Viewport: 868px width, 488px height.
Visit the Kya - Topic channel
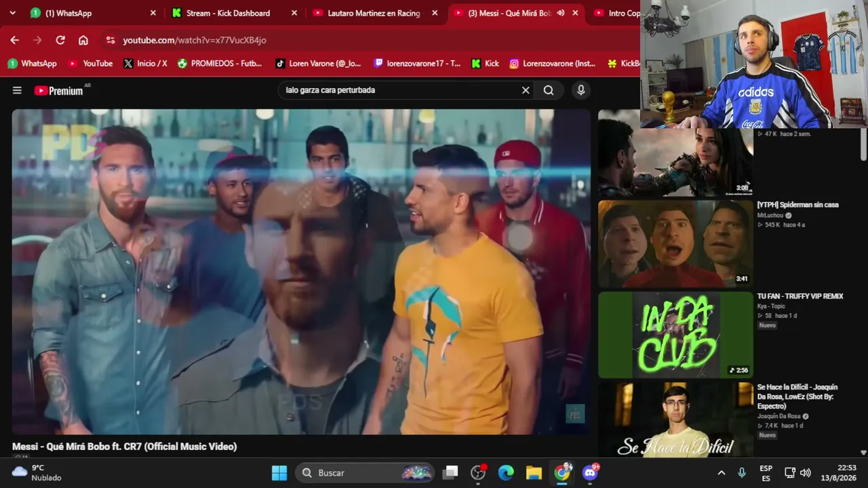[x=771, y=306]
